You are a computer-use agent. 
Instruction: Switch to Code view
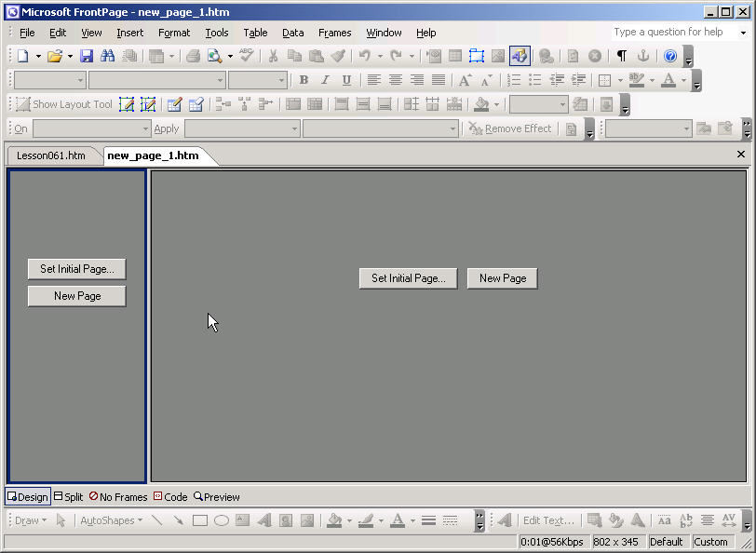pos(170,496)
